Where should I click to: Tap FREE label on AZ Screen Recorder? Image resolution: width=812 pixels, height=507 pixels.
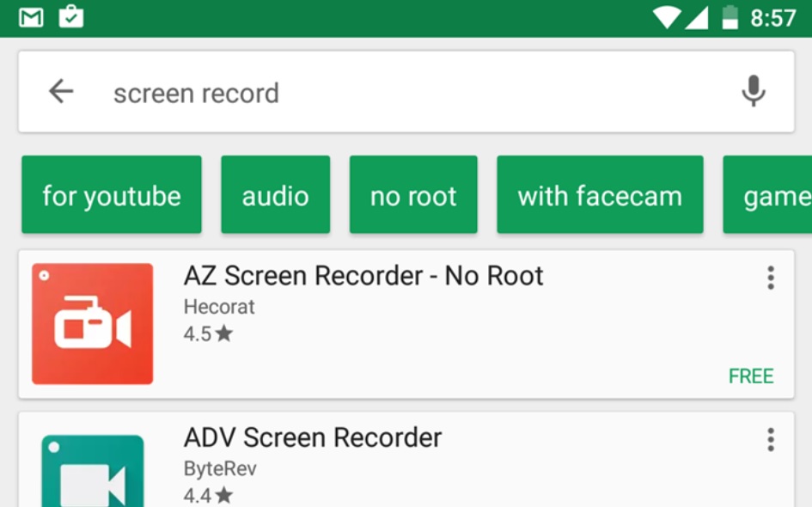[751, 376]
